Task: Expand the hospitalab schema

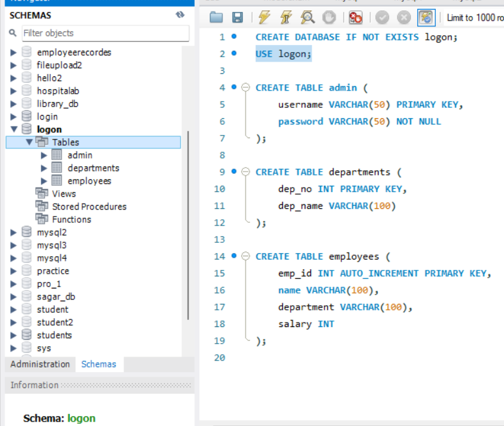Action: (x=13, y=91)
